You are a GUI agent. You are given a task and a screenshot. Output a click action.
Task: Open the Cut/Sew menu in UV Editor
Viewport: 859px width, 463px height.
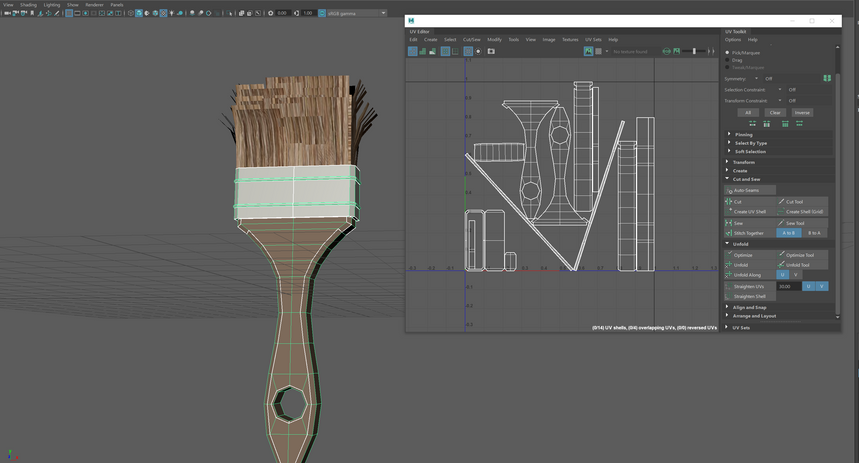coord(470,40)
